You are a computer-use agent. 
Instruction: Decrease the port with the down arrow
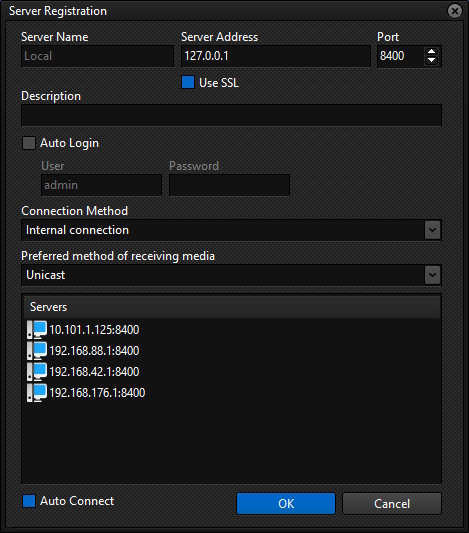(432, 61)
